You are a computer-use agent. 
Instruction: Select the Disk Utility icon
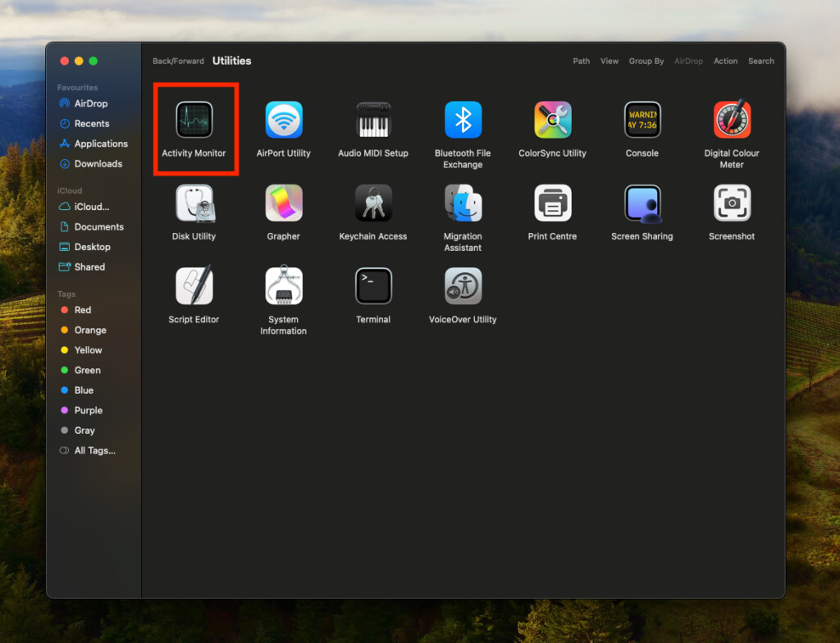coord(194,203)
